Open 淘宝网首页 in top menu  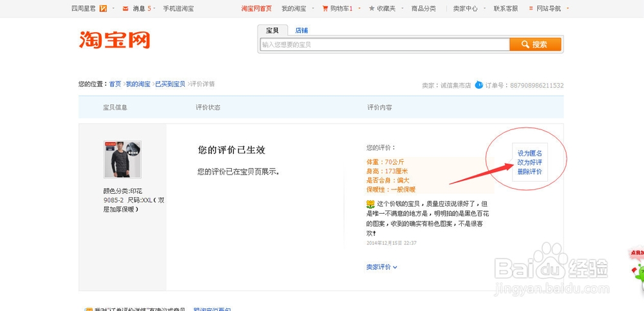point(256,8)
